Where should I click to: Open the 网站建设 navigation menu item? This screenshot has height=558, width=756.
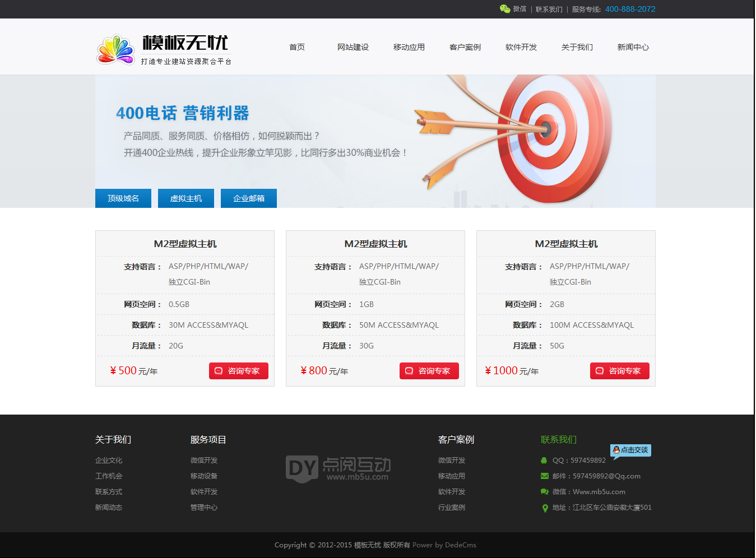point(353,47)
